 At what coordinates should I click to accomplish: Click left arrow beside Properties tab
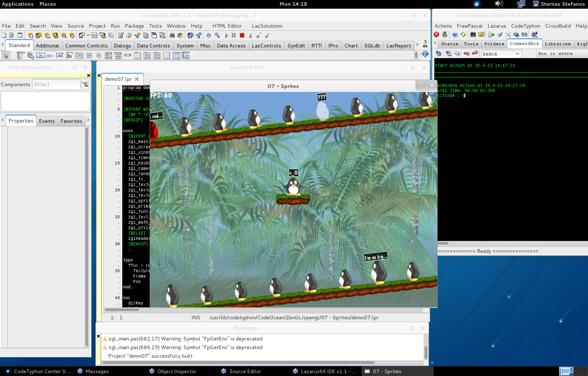[x=3, y=120]
